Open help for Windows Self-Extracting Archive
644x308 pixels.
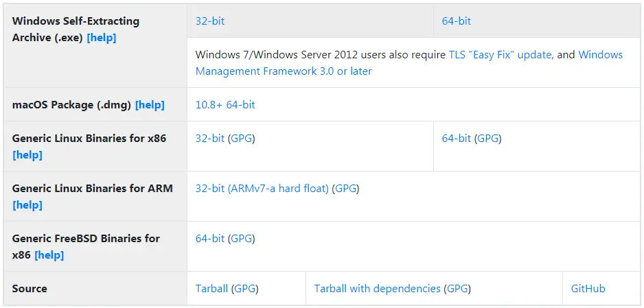pyautogui.click(x=102, y=38)
